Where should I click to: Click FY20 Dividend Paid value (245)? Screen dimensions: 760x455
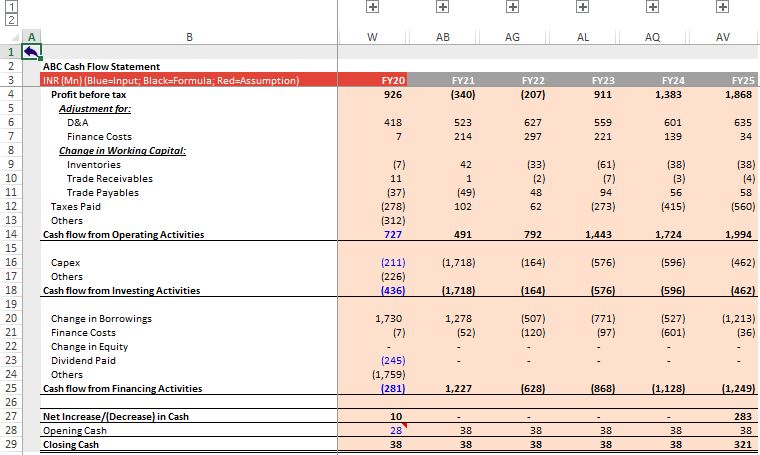pyautogui.click(x=372, y=361)
